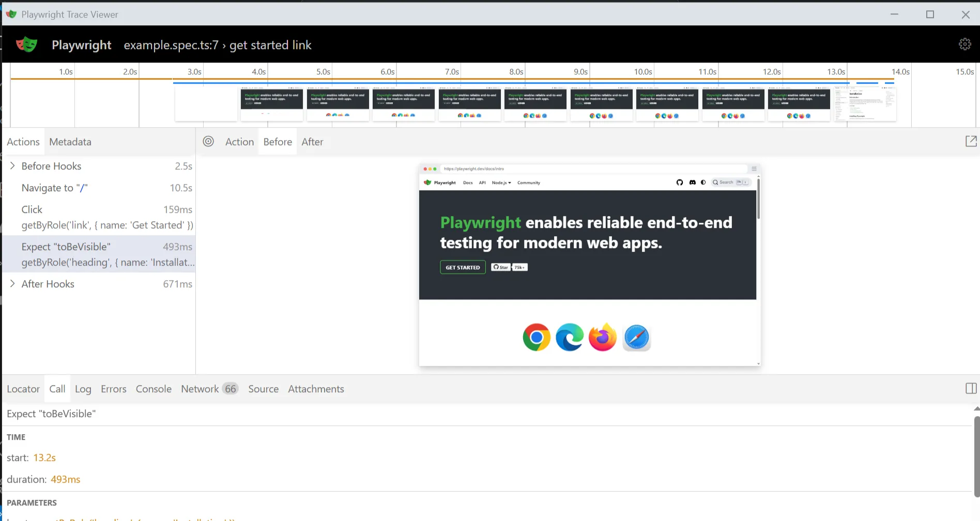Select the Action snapshot tab
Image resolution: width=980 pixels, height=521 pixels.
[x=239, y=142]
